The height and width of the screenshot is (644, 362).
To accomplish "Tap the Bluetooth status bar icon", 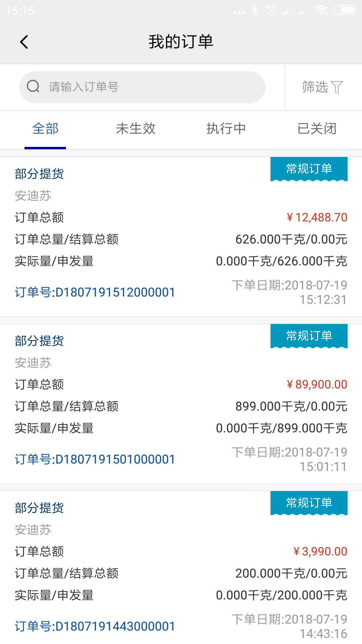I will tap(255, 10).
